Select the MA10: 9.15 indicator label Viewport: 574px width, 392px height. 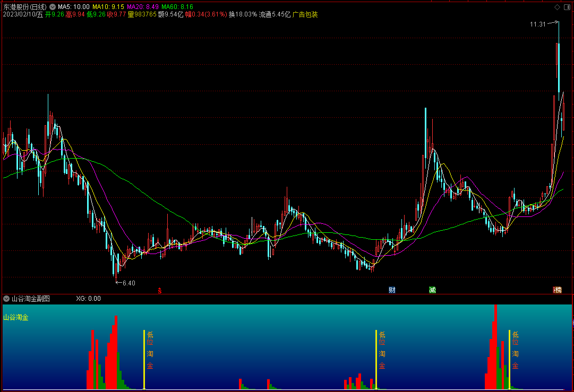[x=108, y=7]
